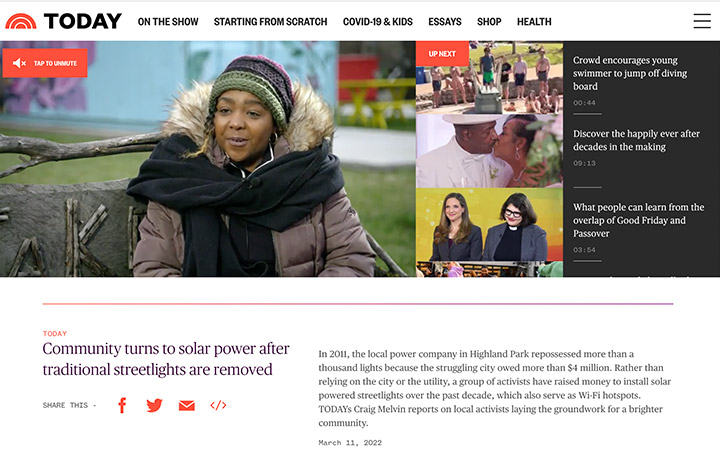Open the hamburger menu icon
Viewport: 720px width, 460px height.
[x=702, y=21]
